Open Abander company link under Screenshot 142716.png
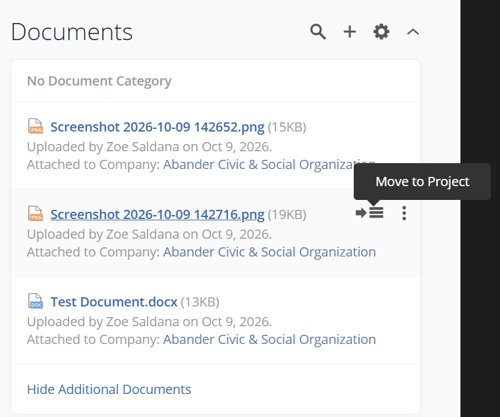Image resolution: width=500 pixels, height=417 pixels. coord(269,252)
